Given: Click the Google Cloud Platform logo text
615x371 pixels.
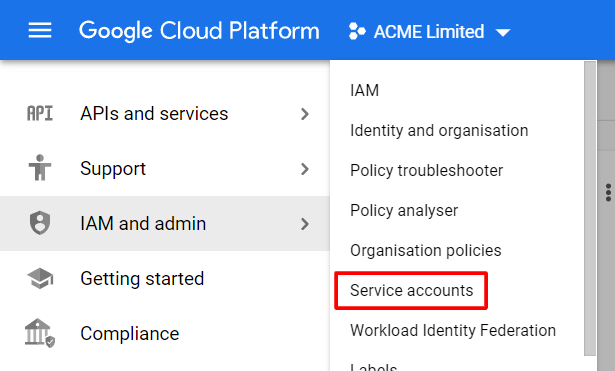Looking at the screenshot, I should coord(199,31).
